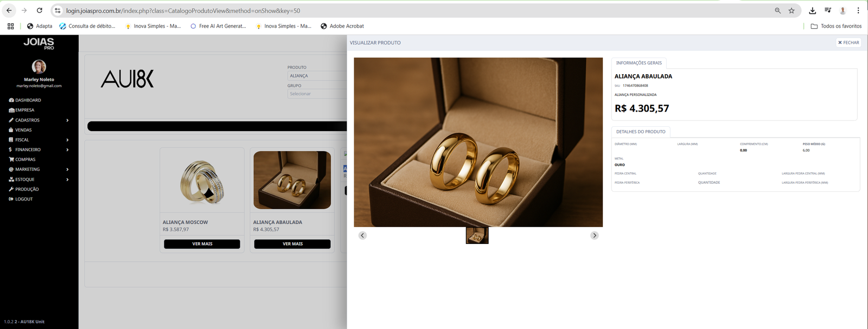Click Ver Mais under Aliança Moscow
This screenshot has height=329, width=868.
point(202,244)
